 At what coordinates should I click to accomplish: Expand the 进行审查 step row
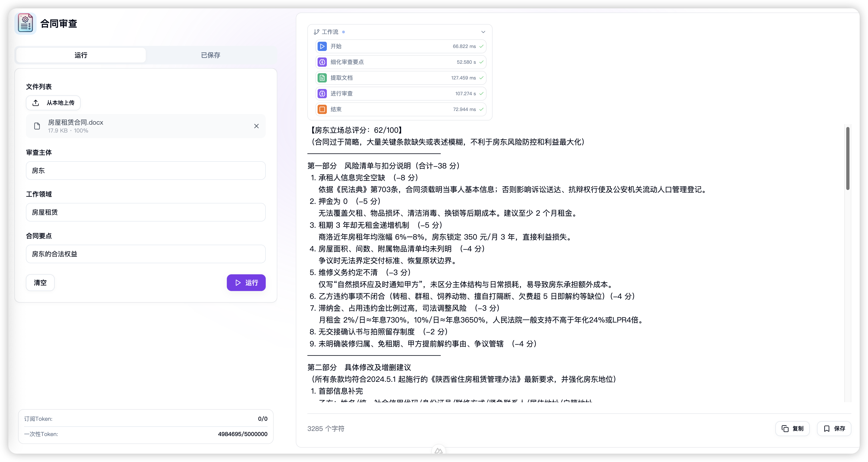tap(400, 93)
